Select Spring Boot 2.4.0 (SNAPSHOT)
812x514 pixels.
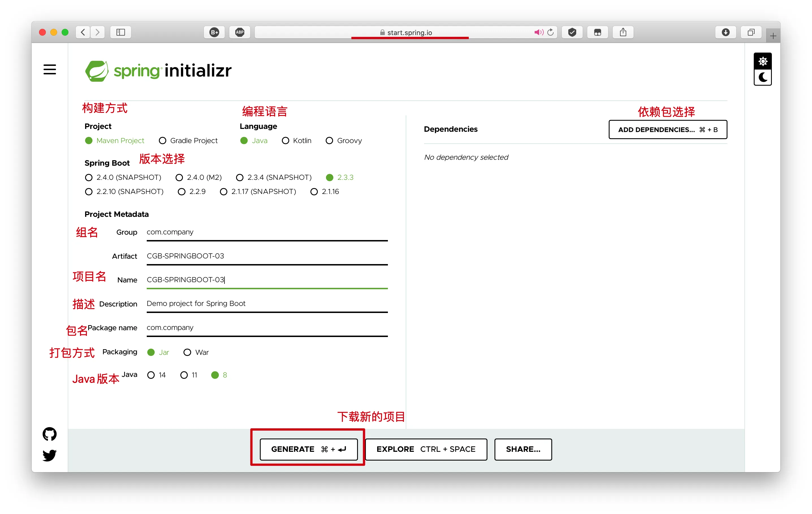point(123,177)
